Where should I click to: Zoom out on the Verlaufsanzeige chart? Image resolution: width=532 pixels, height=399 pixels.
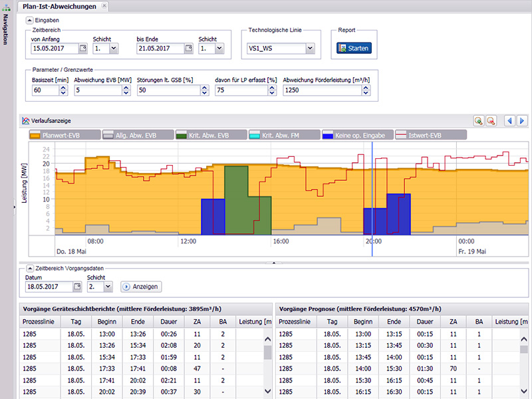(491, 121)
